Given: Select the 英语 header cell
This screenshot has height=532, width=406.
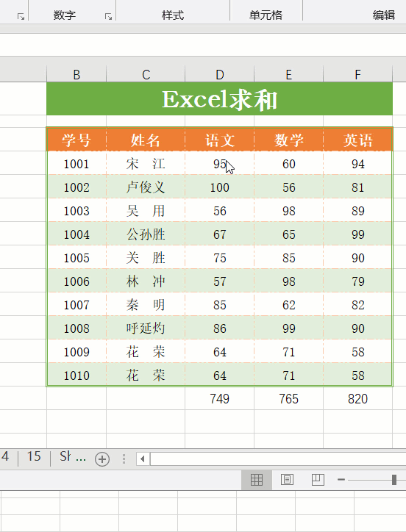Looking at the screenshot, I should pos(357,140).
